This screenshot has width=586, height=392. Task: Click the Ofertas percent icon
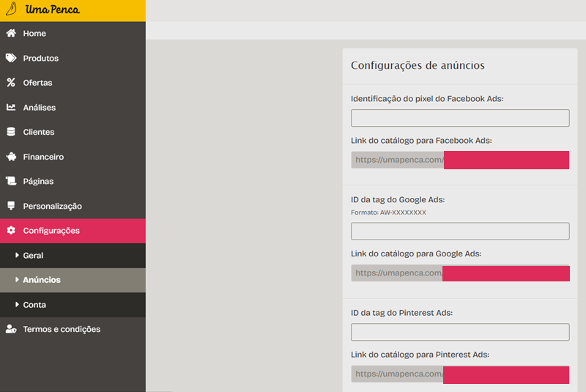click(x=11, y=83)
